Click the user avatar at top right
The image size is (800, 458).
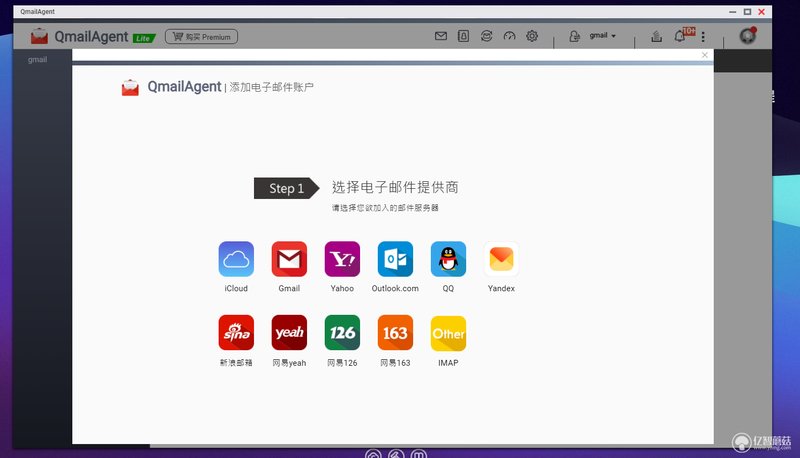point(748,36)
